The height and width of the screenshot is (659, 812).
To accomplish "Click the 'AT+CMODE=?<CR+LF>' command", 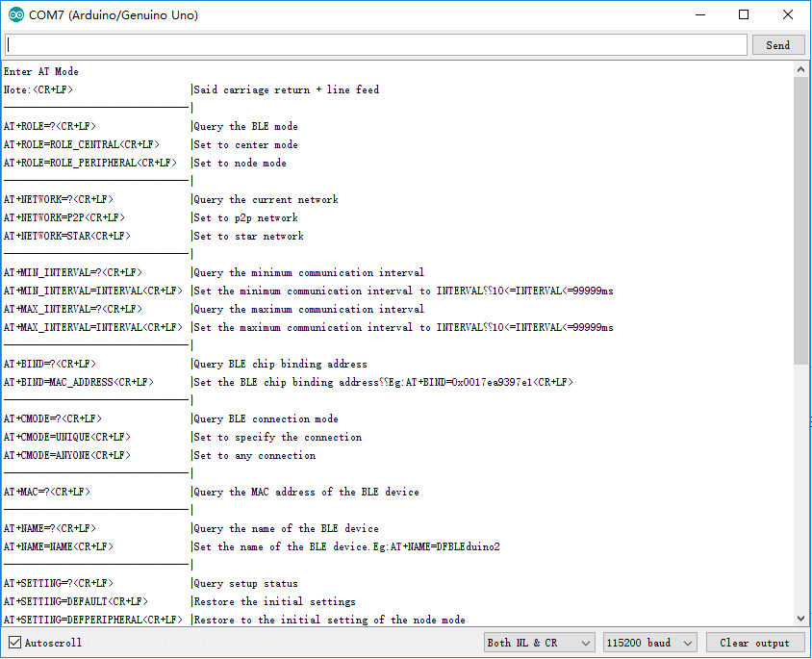I will (53, 418).
